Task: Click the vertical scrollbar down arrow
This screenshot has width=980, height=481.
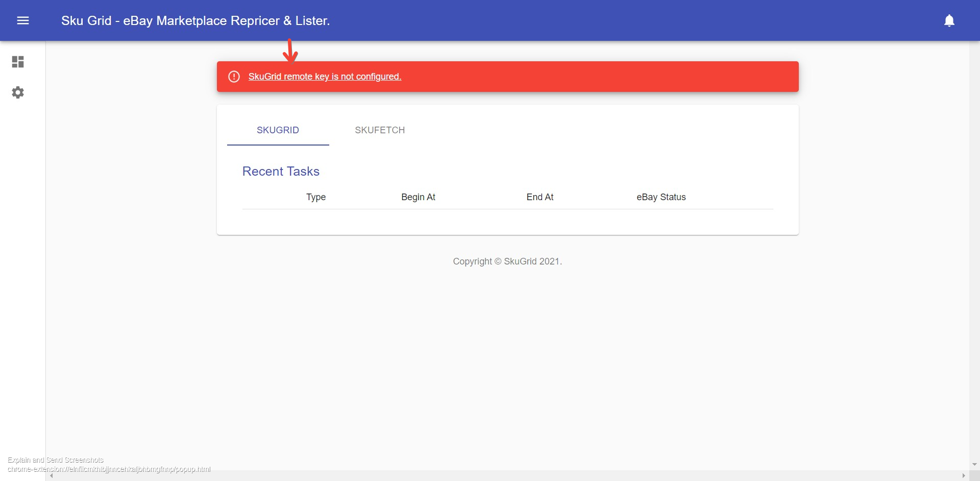Action: (x=975, y=465)
